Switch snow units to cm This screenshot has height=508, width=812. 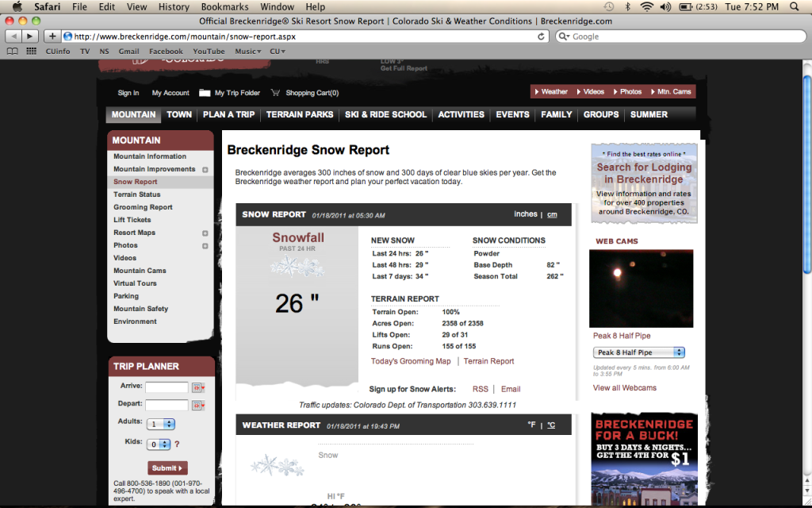point(552,214)
